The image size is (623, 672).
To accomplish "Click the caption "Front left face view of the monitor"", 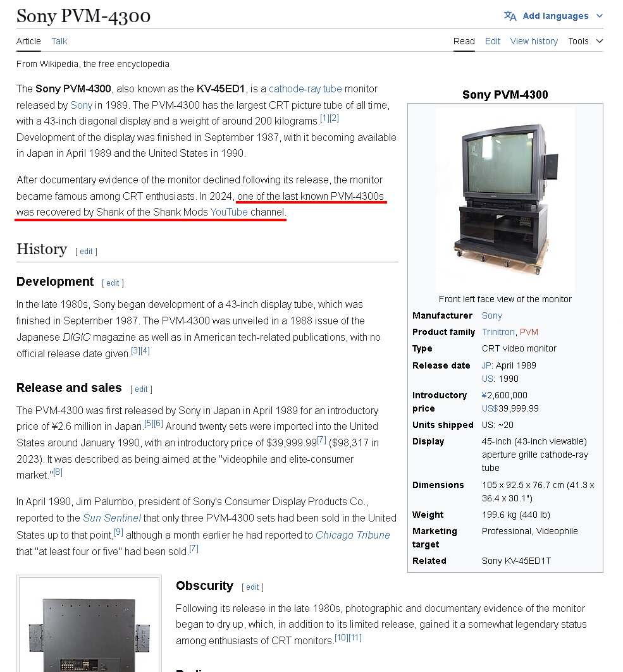I will (505, 299).
